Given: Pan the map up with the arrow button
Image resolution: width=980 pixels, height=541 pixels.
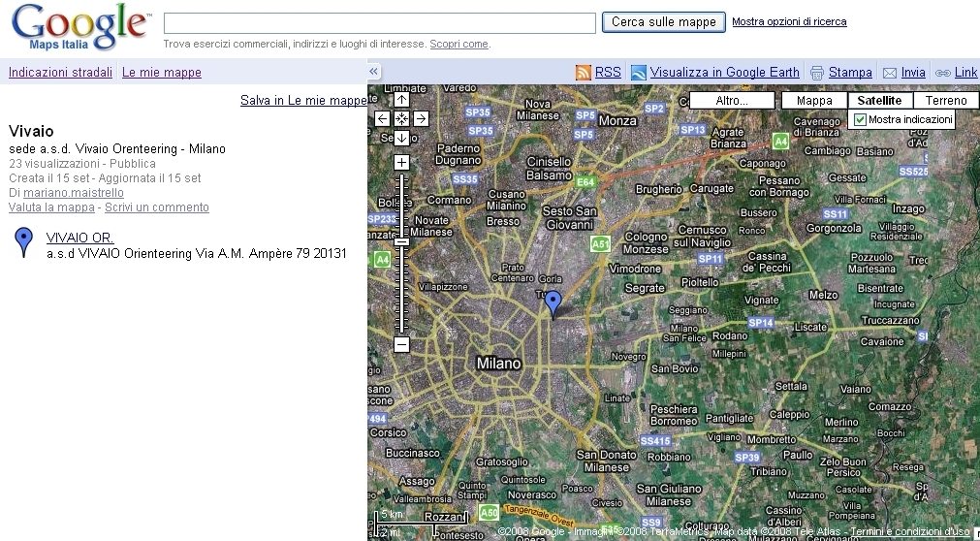Looking at the screenshot, I should (401, 100).
